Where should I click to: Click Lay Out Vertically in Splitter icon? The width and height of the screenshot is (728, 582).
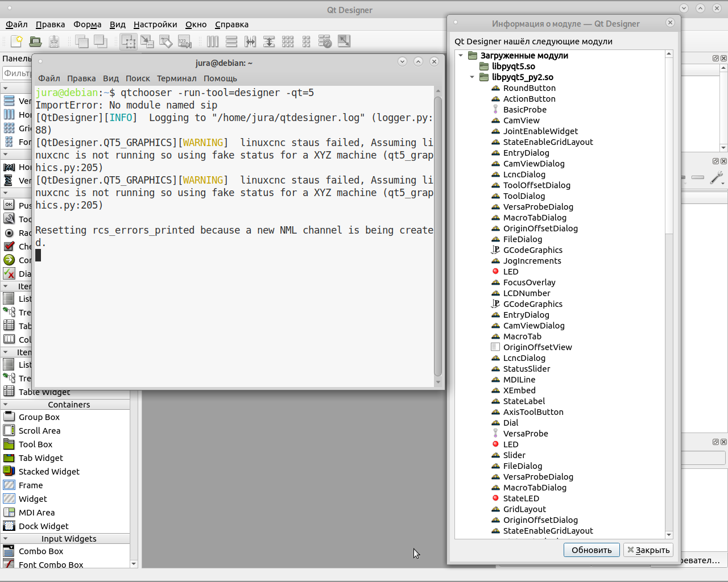[269, 41]
